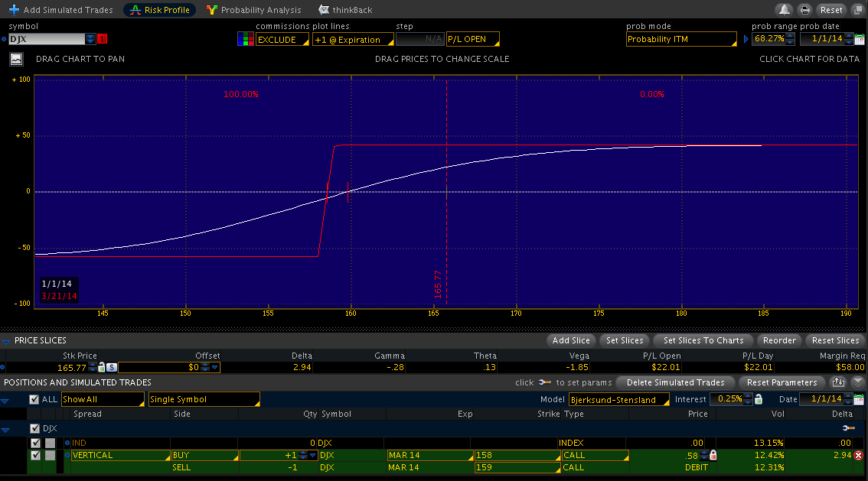Viewport: 868px width, 481px height.
Task: Open the BUY side dropdown
Action: [205, 455]
